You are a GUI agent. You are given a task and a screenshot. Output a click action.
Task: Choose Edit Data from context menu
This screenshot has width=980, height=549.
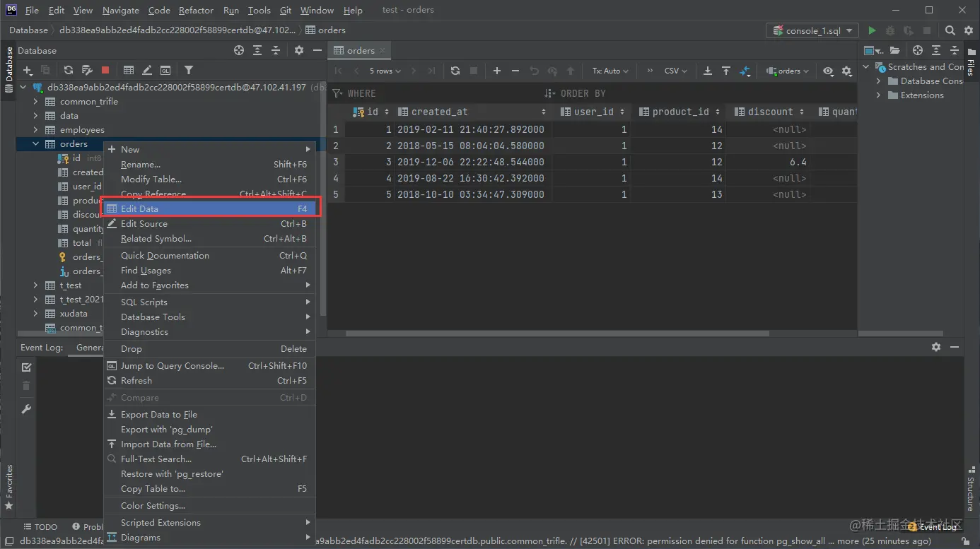(x=209, y=208)
